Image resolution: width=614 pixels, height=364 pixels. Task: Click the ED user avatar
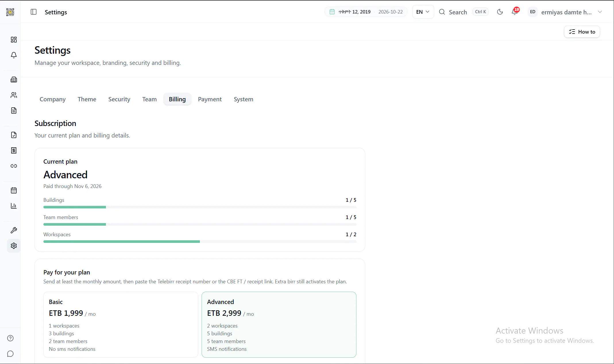[x=532, y=12]
